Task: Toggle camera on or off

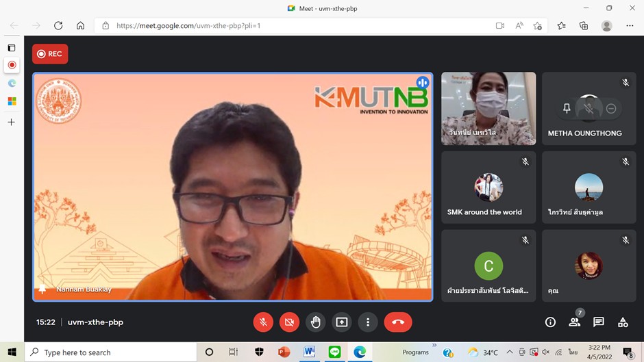Action: click(289, 322)
